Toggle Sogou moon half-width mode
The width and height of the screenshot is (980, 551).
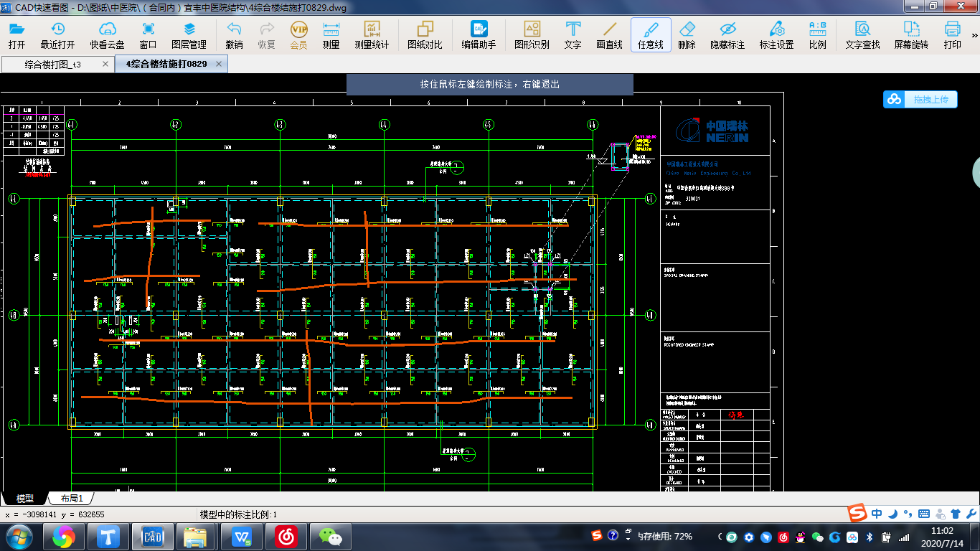click(x=892, y=514)
